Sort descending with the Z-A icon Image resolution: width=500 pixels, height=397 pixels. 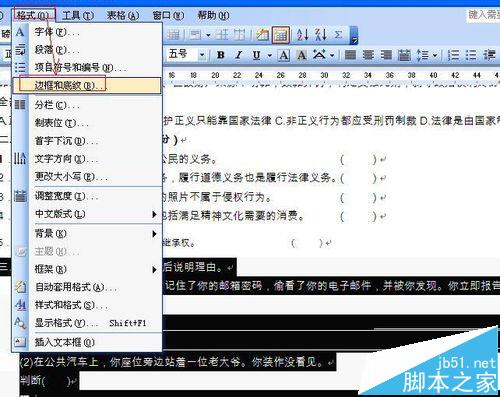coord(321,35)
